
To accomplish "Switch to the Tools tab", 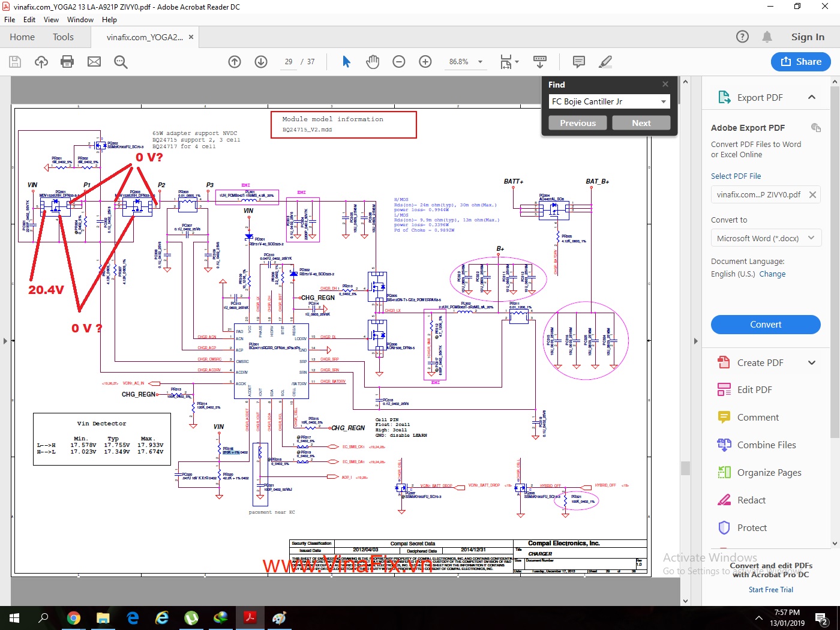I will pyautogui.click(x=63, y=37).
